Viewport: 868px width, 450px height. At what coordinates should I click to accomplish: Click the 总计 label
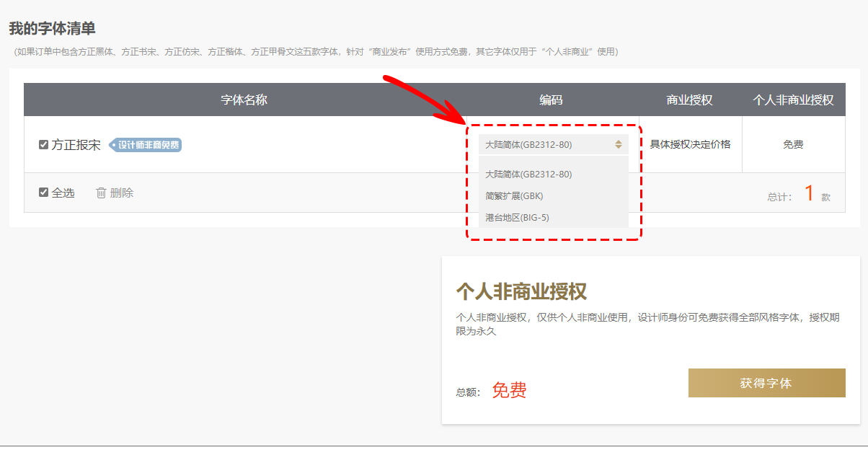point(779,197)
